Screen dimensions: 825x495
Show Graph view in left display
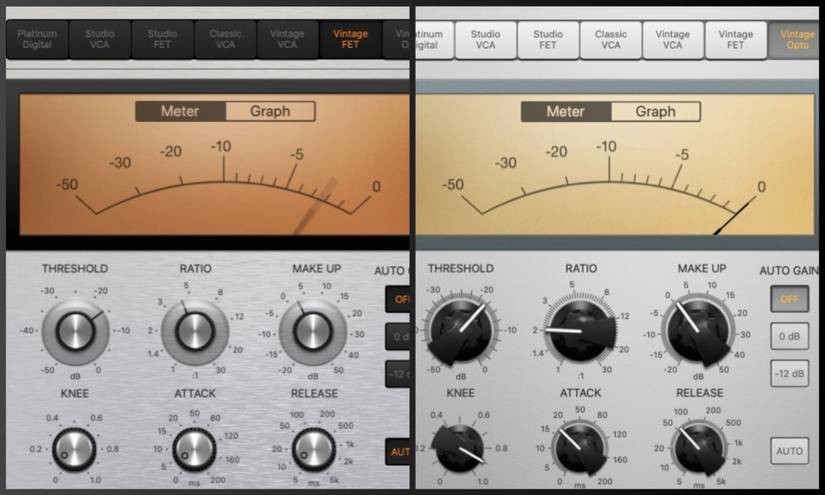pos(270,112)
